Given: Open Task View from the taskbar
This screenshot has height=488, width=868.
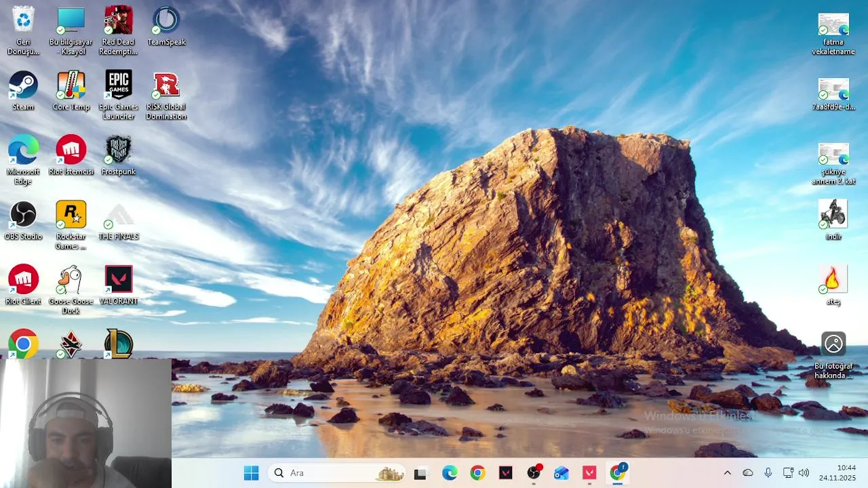Looking at the screenshot, I should [420, 473].
